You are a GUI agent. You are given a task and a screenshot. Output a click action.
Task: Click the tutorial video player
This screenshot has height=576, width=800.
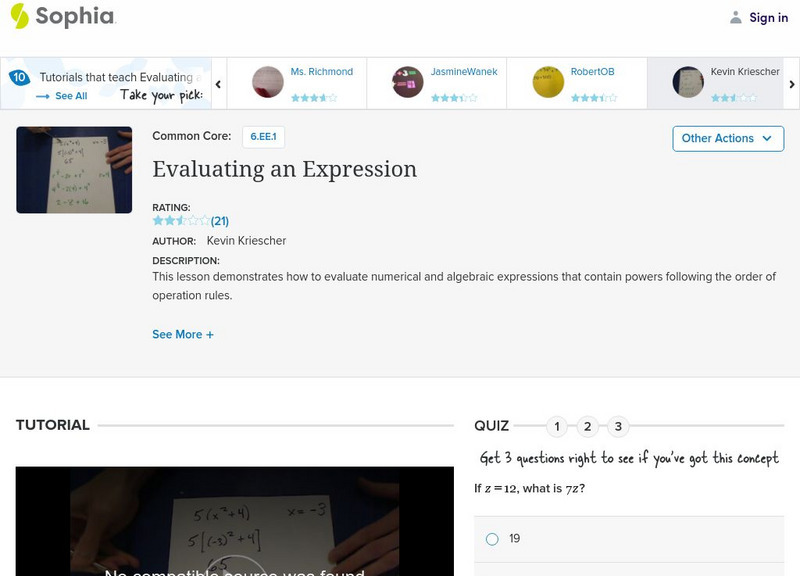235,521
